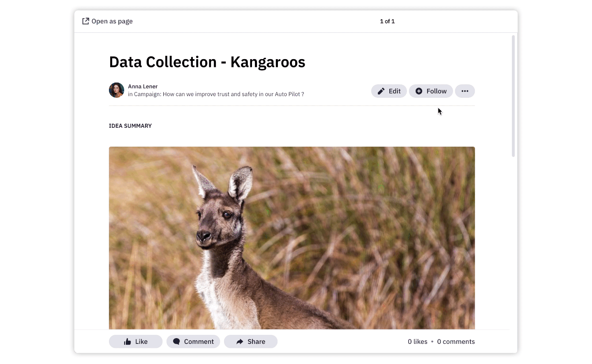Click the Open as page external link icon
This screenshot has width=592, height=364.
(86, 21)
